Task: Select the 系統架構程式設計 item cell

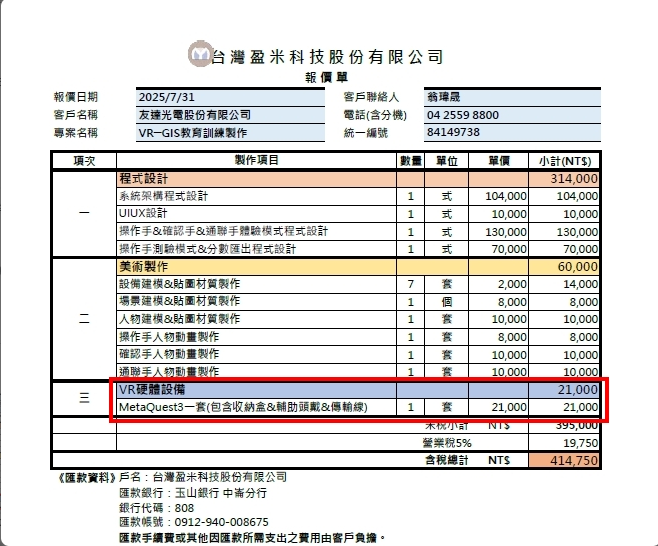Action: (256, 196)
